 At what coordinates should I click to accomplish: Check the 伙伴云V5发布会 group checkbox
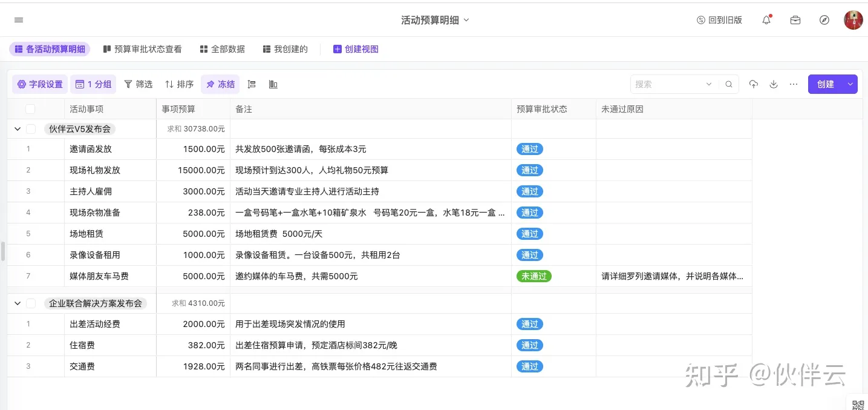click(31, 129)
